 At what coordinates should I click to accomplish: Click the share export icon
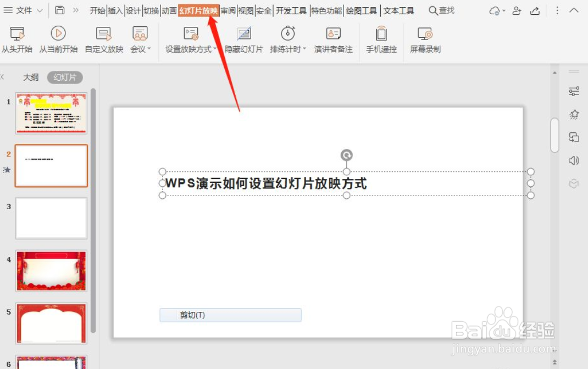point(535,11)
